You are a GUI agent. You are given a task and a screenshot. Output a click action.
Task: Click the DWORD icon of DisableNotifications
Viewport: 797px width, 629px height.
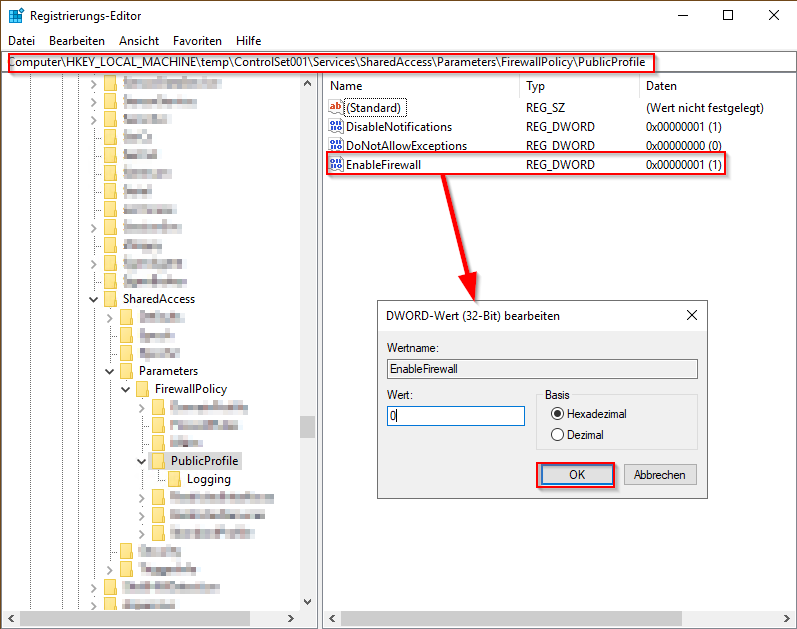[x=335, y=126]
